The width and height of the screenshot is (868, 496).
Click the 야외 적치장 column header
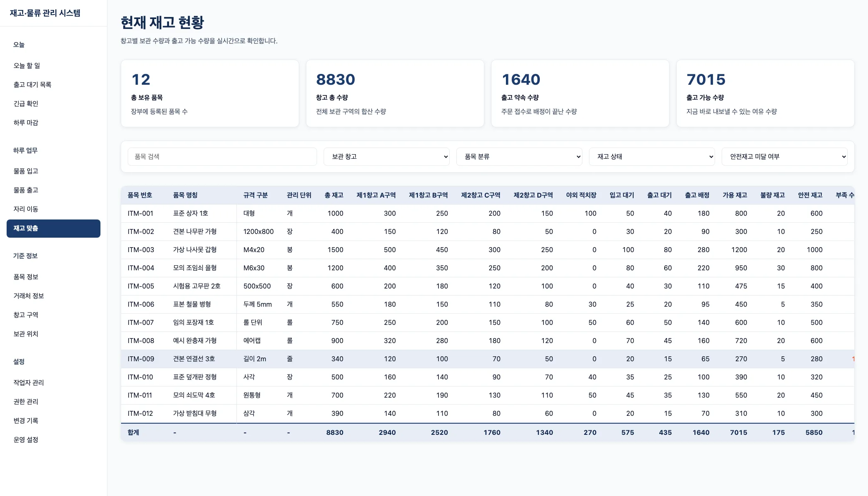pos(581,195)
